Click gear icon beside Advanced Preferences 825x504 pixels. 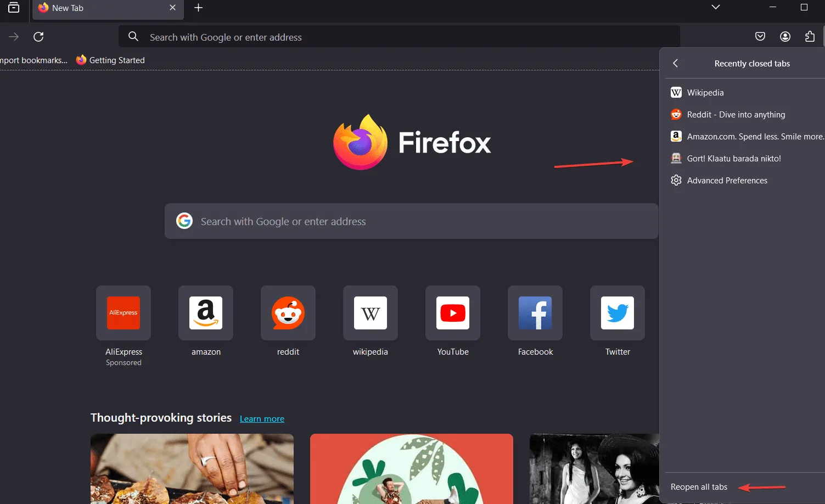click(676, 180)
